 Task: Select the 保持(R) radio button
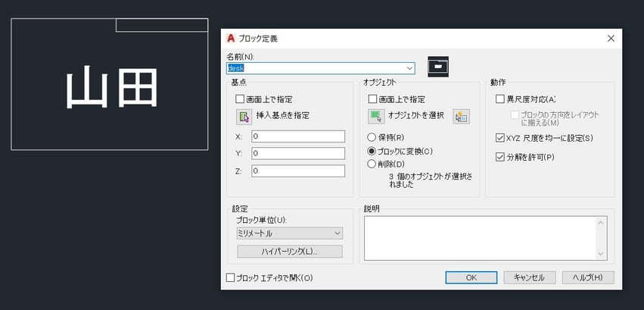(x=372, y=137)
